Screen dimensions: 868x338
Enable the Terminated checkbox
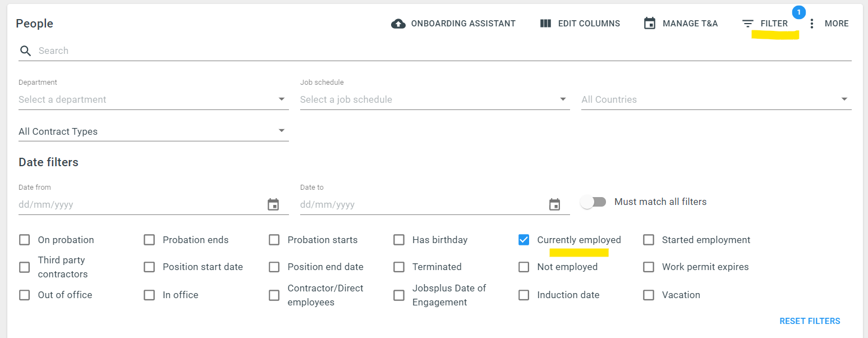click(399, 267)
